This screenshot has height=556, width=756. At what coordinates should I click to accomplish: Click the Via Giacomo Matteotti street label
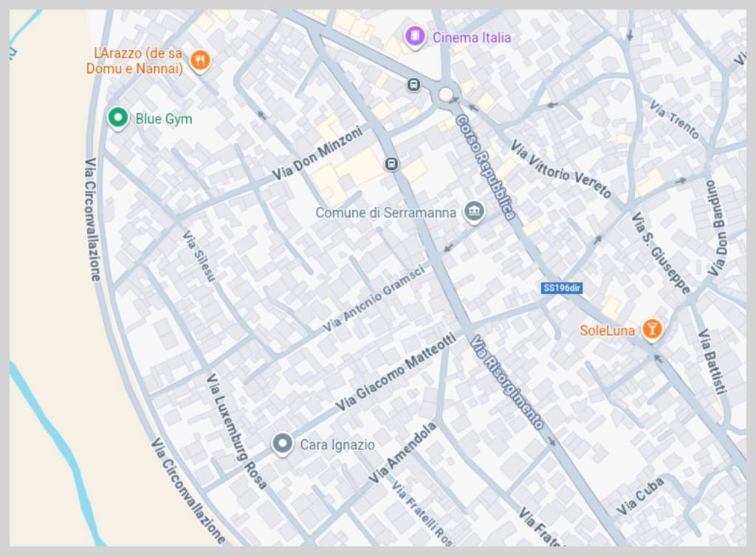(396, 372)
